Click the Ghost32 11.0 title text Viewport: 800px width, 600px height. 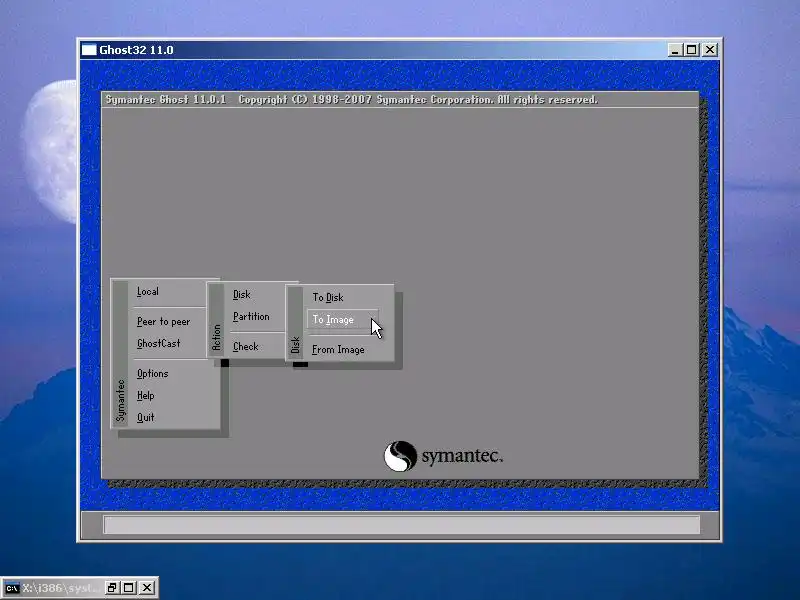pyautogui.click(x=136, y=50)
